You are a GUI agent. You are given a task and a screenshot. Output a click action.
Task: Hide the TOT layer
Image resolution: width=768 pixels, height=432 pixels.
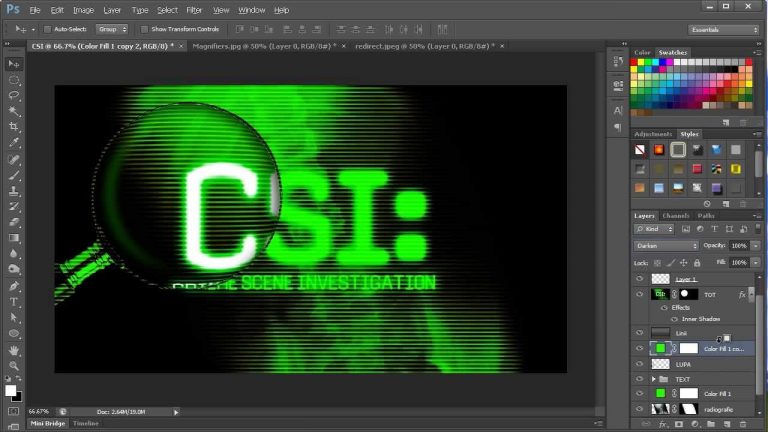[x=639, y=294]
